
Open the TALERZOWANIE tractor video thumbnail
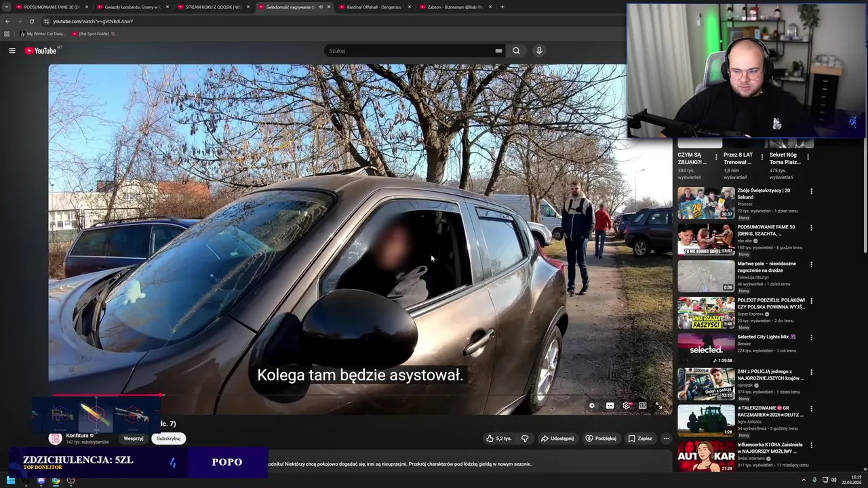pyautogui.click(x=706, y=422)
